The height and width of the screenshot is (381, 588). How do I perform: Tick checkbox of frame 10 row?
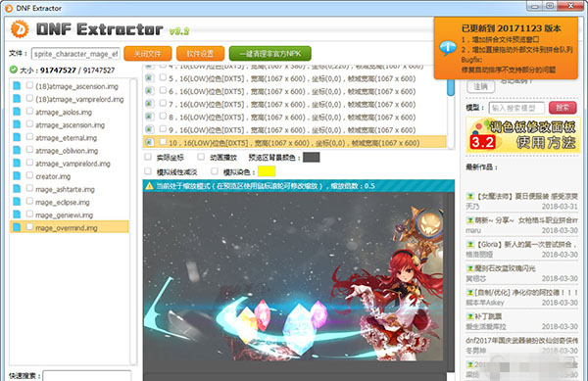(163, 142)
